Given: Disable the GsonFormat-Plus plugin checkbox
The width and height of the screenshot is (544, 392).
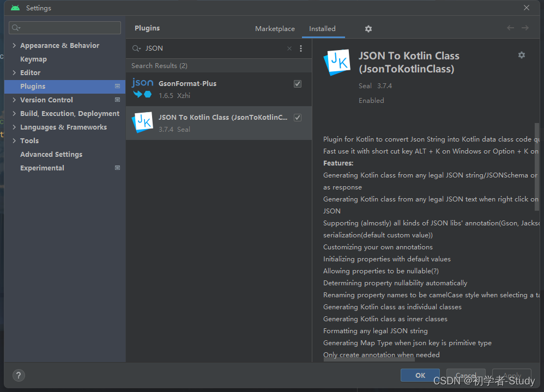Looking at the screenshot, I should point(297,83).
